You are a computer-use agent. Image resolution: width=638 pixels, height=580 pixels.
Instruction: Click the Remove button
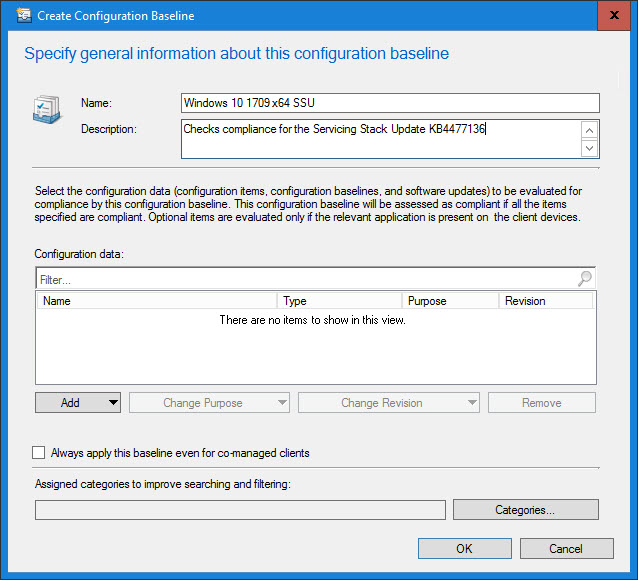541,403
